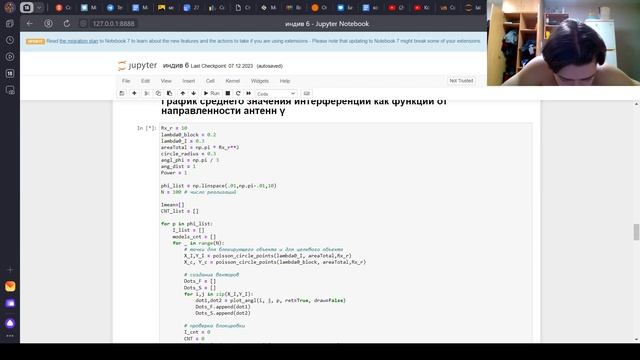The height and width of the screenshot is (360, 640).
Task: Open the orange mail app in the sidebar
Action: (10, 286)
